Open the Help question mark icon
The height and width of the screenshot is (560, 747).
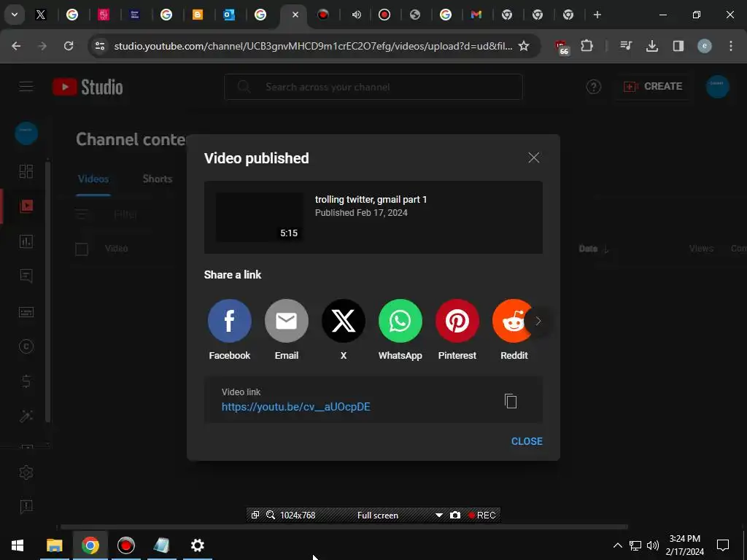click(594, 87)
